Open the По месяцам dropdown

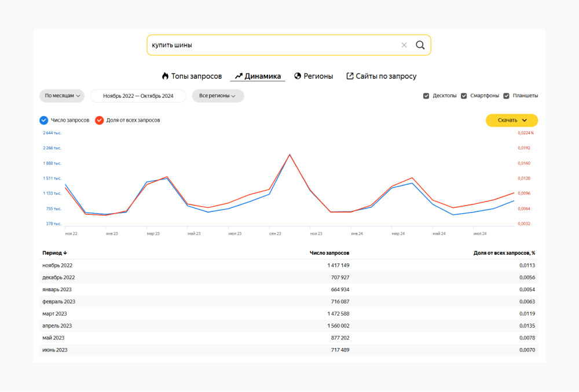coord(62,96)
